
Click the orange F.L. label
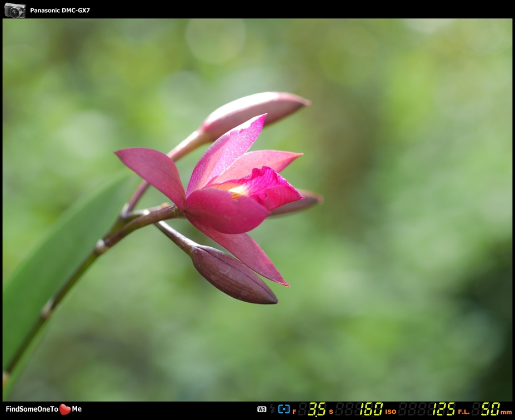pos(464,412)
